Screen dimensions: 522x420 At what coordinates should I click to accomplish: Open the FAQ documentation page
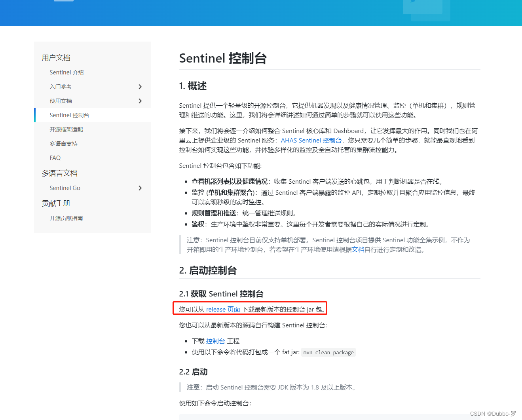[55, 158]
